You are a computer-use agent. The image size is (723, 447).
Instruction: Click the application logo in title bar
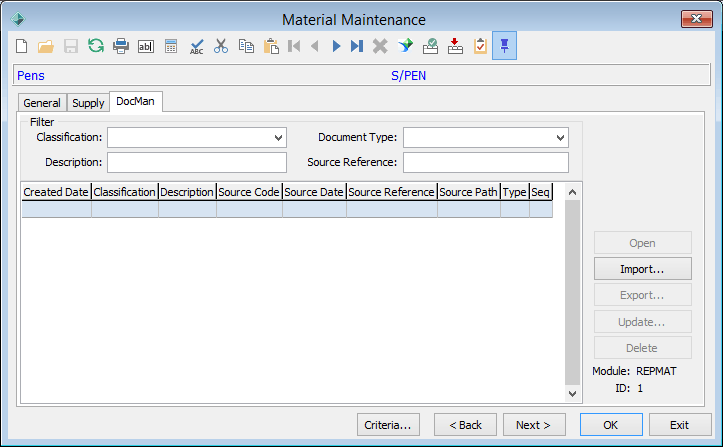coord(18,19)
